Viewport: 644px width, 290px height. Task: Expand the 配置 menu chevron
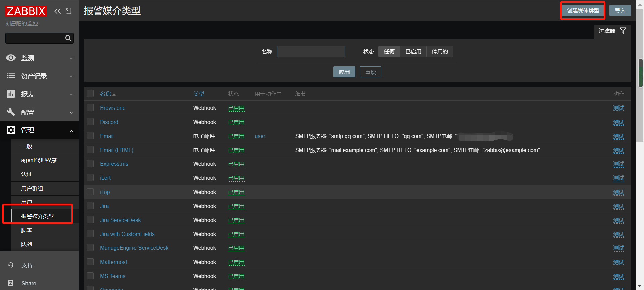[71, 113]
